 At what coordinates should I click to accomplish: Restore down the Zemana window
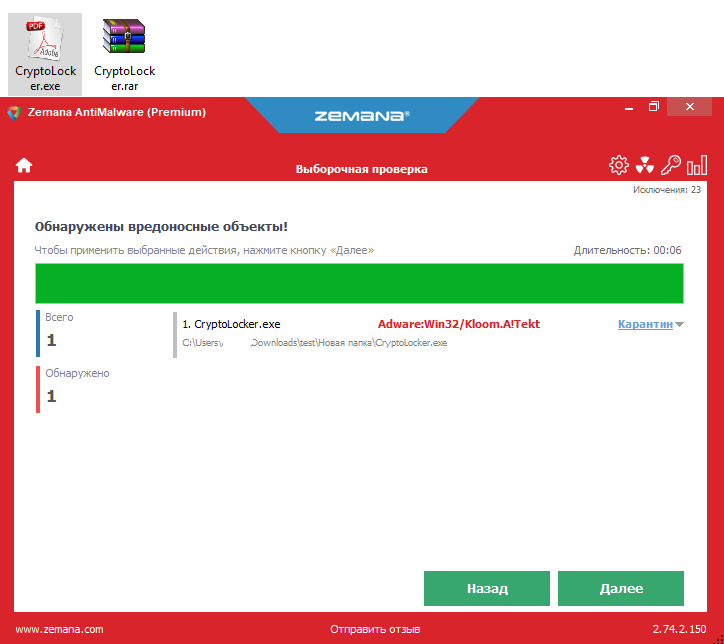(x=653, y=107)
